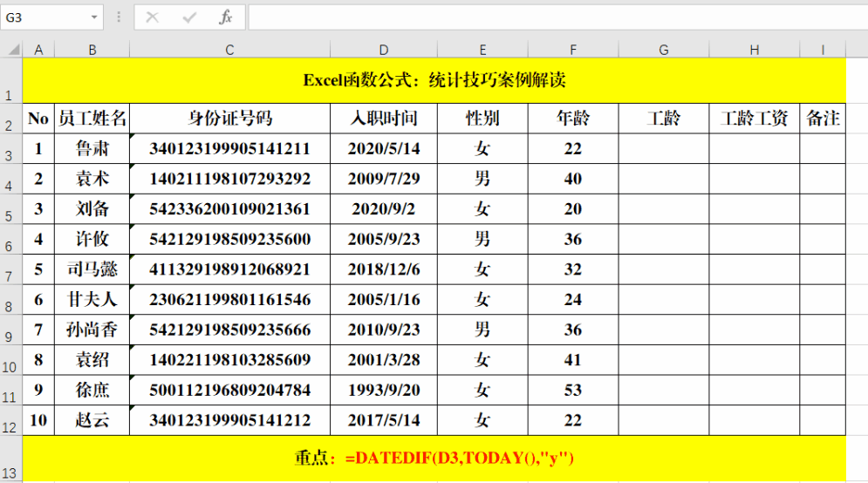Click the empty 工龄 cell in 鲁肃 row

pos(664,149)
